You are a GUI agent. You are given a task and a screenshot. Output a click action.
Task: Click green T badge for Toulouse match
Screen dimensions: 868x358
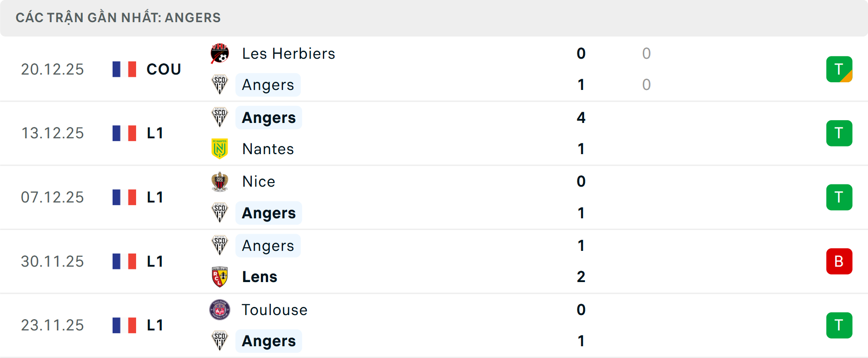[839, 325]
